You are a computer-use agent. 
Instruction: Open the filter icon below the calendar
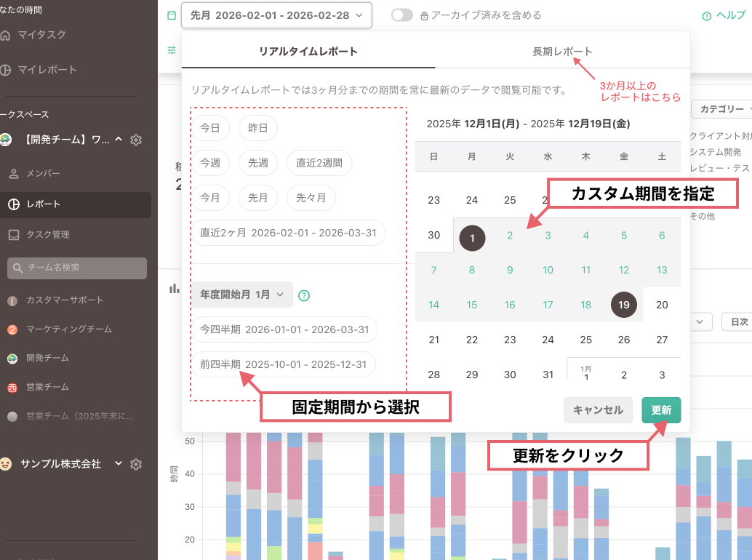coord(171,50)
